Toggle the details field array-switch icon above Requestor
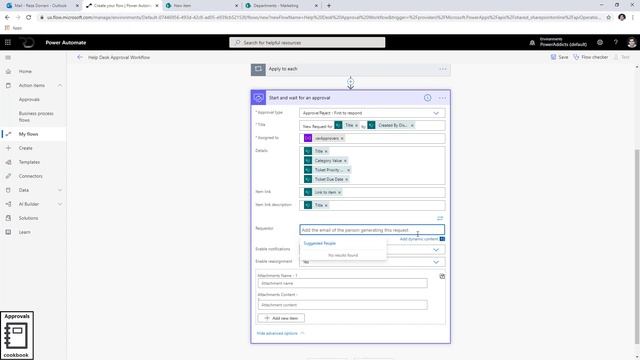The image size is (640, 360). [x=440, y=218]
